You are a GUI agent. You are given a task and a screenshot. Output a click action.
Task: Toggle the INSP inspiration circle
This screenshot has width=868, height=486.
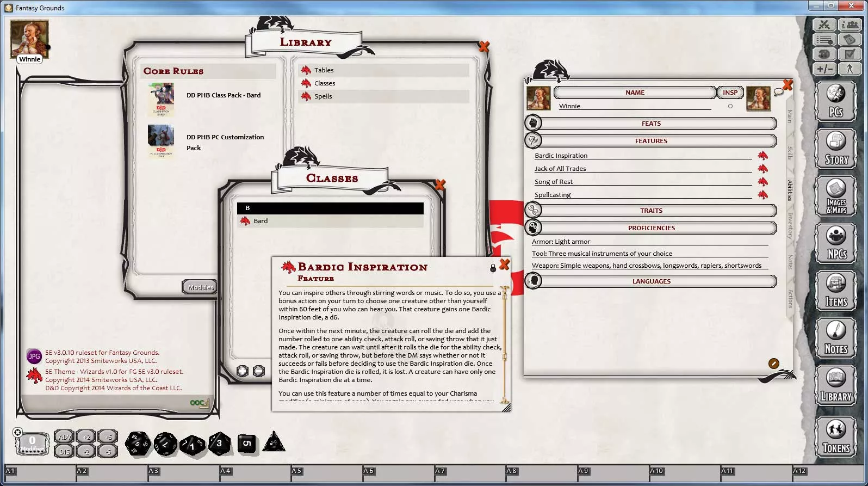tap(730, 106)
